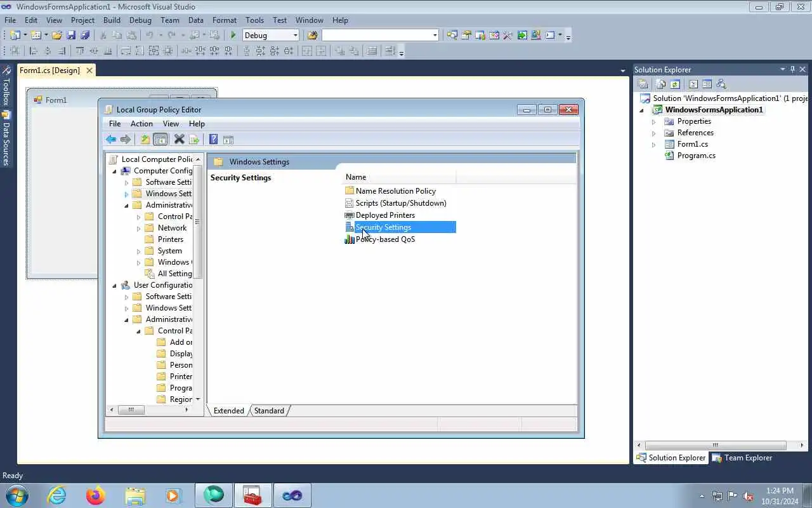
Task: Expand Properties node in Solution Explorer
Action: click(653, 121)
